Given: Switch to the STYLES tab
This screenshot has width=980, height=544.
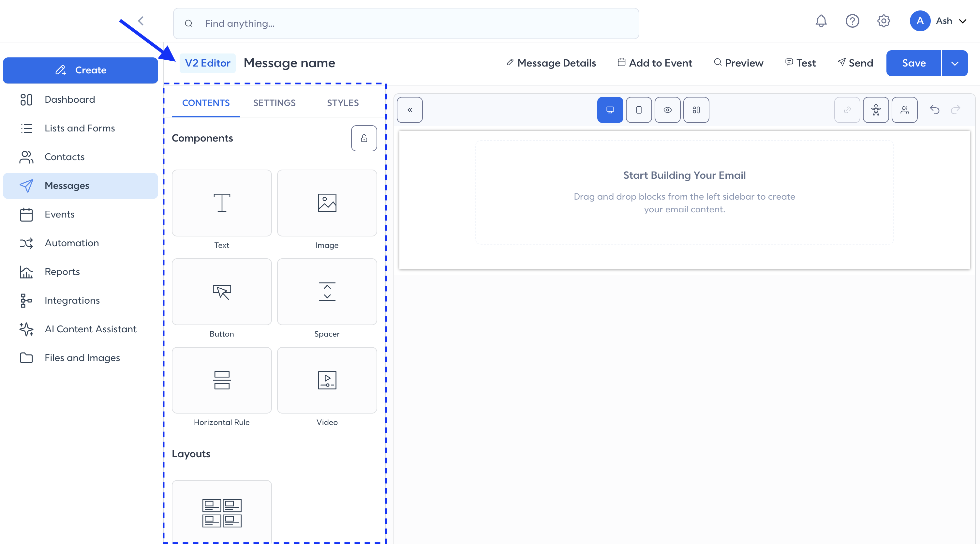Looking at the screenshot, I should (343, 103).
